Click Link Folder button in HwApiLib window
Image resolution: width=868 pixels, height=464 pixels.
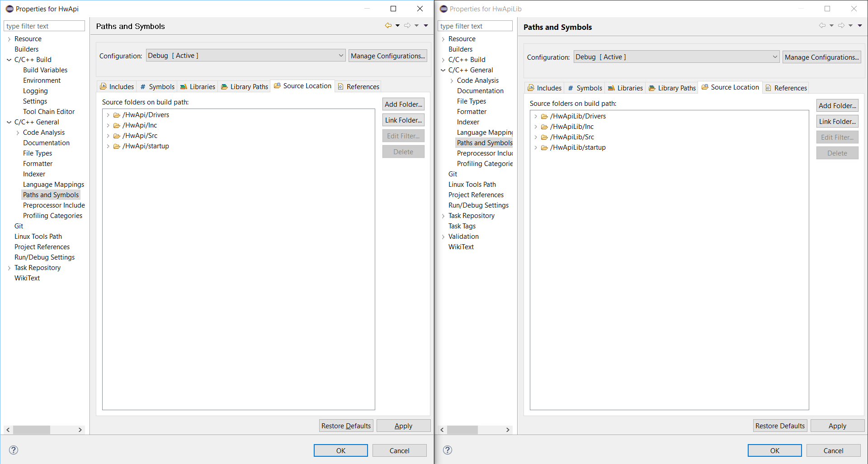[x=837, y=121]
